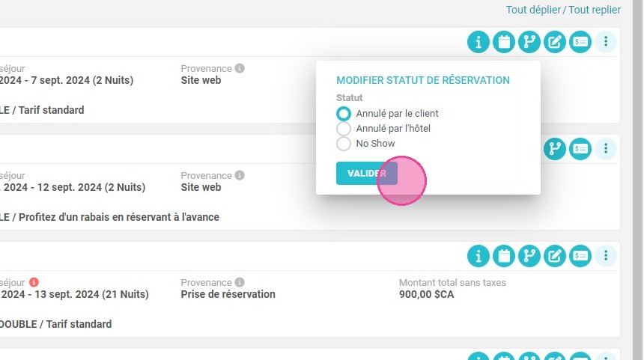
Task: Open three-dot menu for 13 sept. 2024 reservation
Action: 605,256
